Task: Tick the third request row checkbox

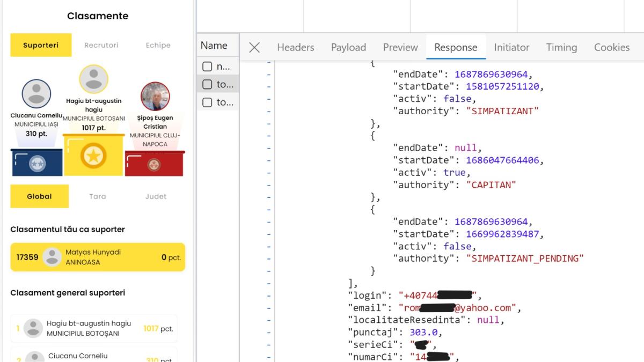Action: 207,102
